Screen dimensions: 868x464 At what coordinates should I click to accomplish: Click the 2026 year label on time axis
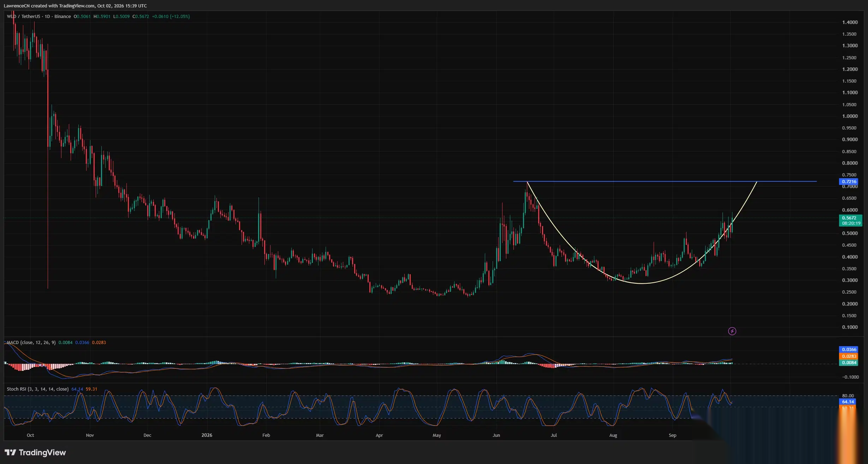(207, 435)
